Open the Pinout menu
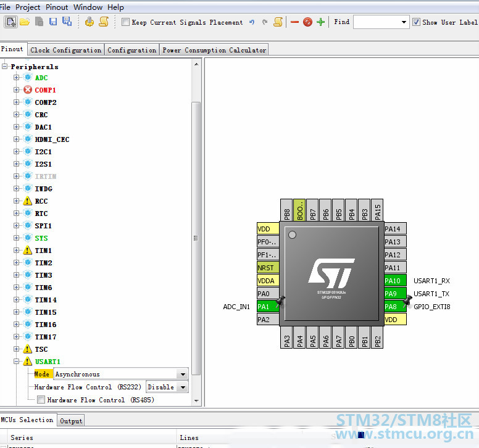This screenshot has height=448, width=479. (x=57, y=7)
